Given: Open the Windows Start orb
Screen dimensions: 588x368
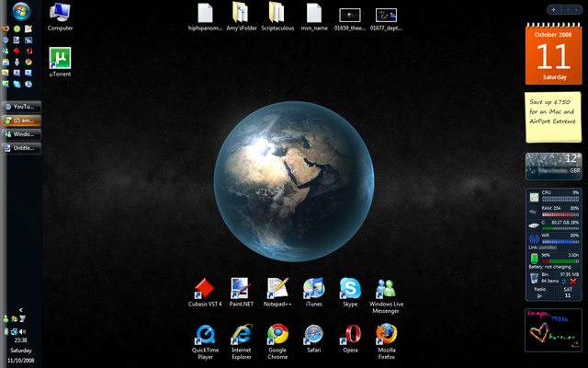Looking at the screenshot, I should tap(17, 12).
